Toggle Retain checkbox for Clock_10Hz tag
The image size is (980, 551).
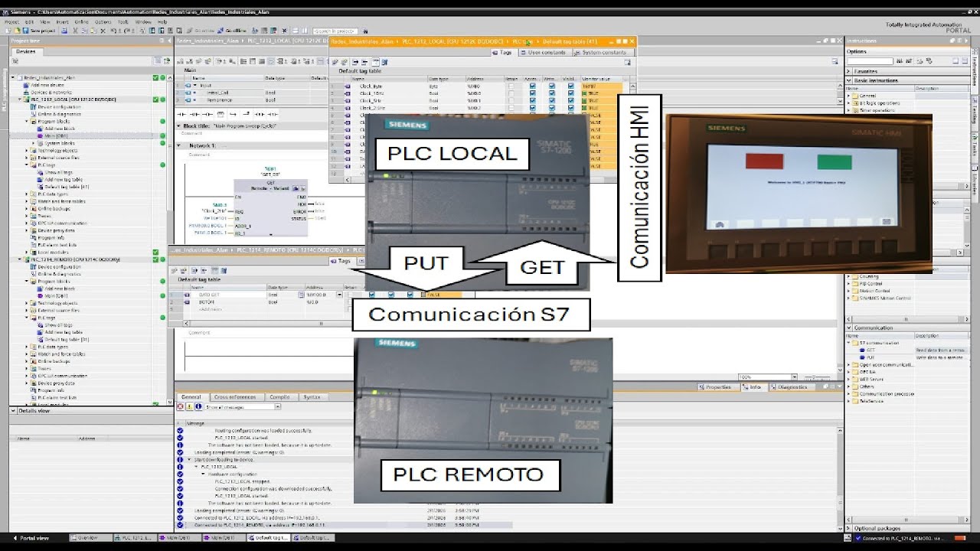pyautogui.click(x=511, y=93)
